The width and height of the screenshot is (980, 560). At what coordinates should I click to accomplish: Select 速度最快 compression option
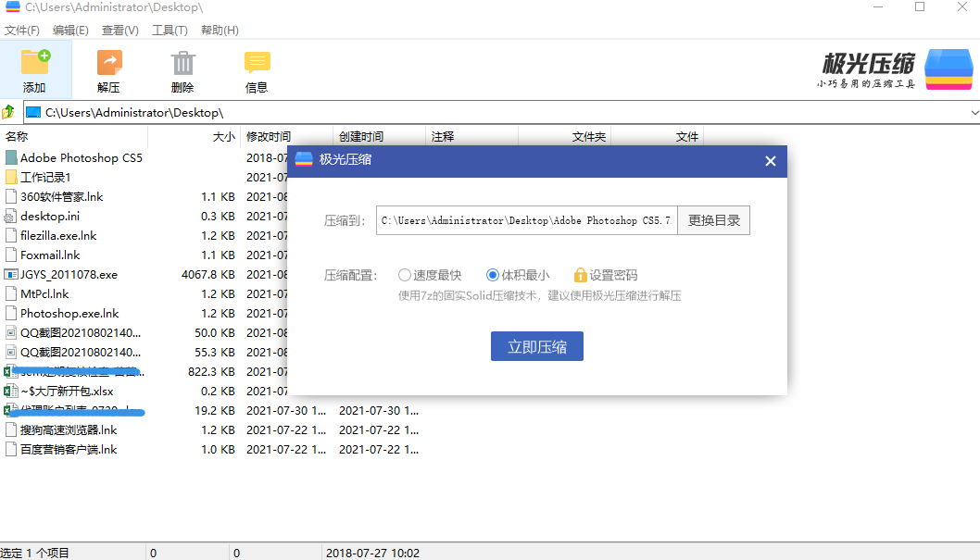point(430,275)
